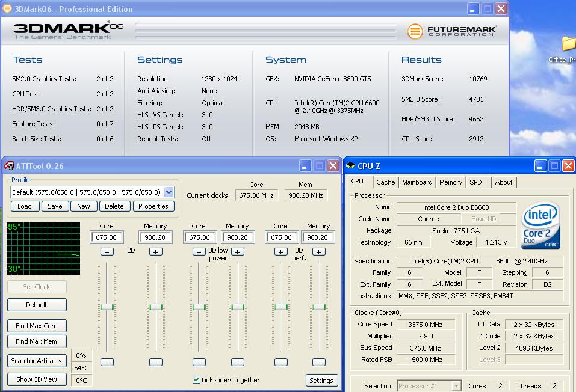The width and height of the screenshot is (576, 392).
Task: Click the HDR/SM3.0 Score value 4652
Action: coord(477,119)
